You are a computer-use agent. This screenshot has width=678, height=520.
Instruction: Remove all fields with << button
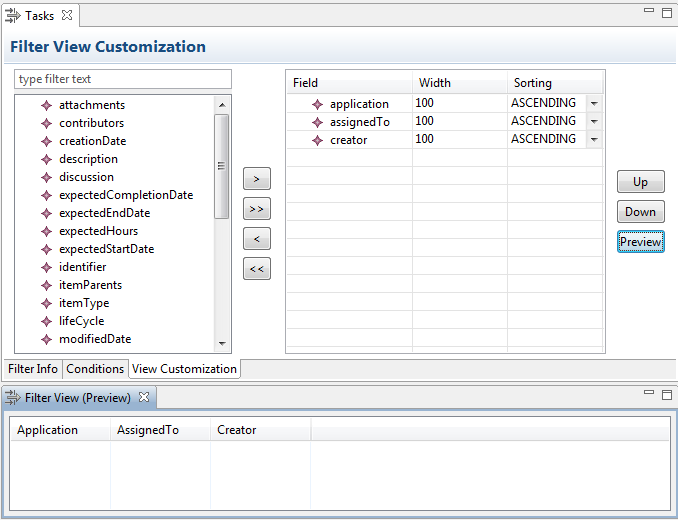(x=257, y=269)
